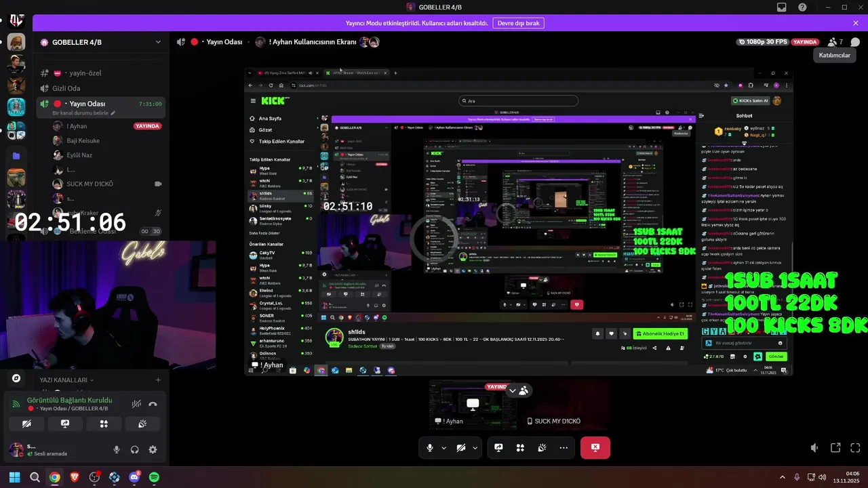Pop out the stream window icon
Screen dimensions: 868x488
[x=835, y=448]
